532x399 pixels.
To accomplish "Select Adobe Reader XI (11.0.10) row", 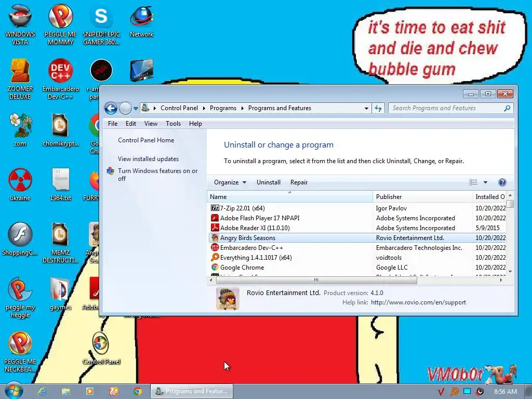I will pos(357,228).
